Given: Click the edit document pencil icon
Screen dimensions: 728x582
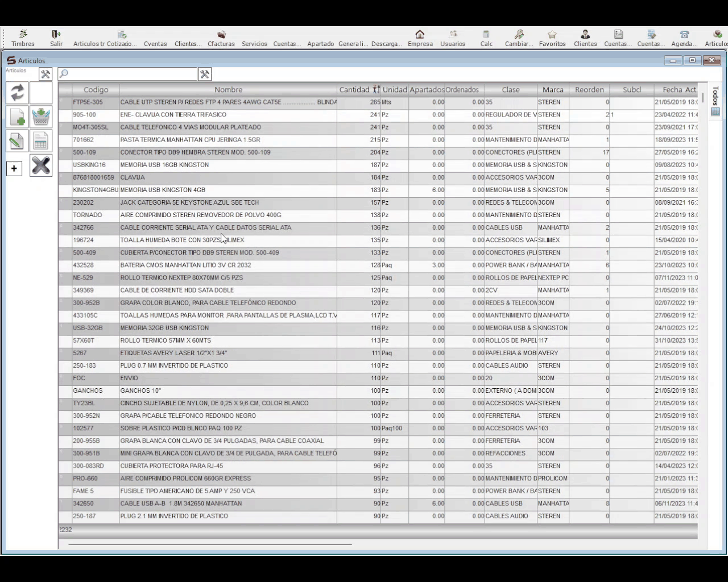Looking at the screenshot, I should [17, 141].
